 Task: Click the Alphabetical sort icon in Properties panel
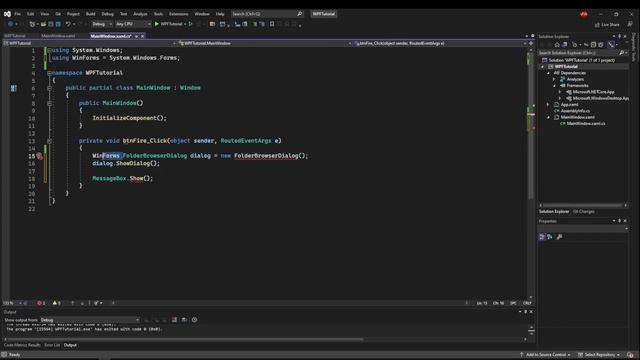(x=550, y=237)
